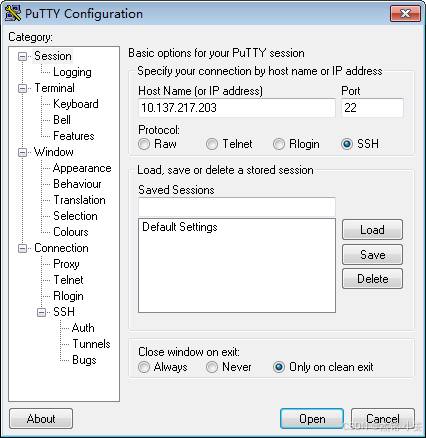Collapse the Window category expander
This screenshot has width=426, height=438.
point(22,152)
